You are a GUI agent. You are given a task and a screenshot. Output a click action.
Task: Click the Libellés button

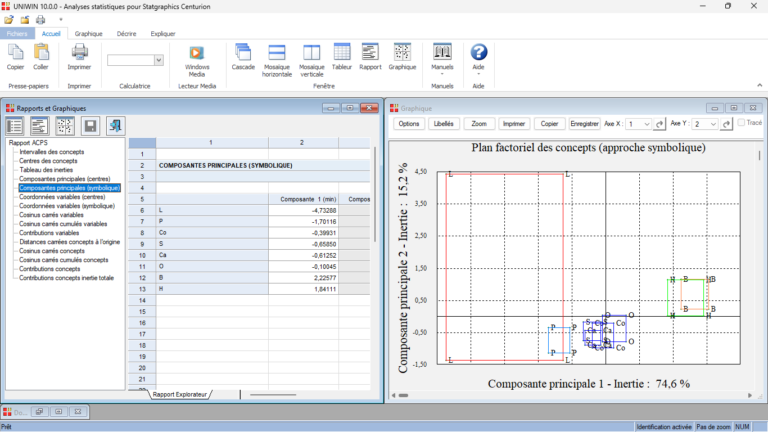pyautogui.click(x=444, y=124)
